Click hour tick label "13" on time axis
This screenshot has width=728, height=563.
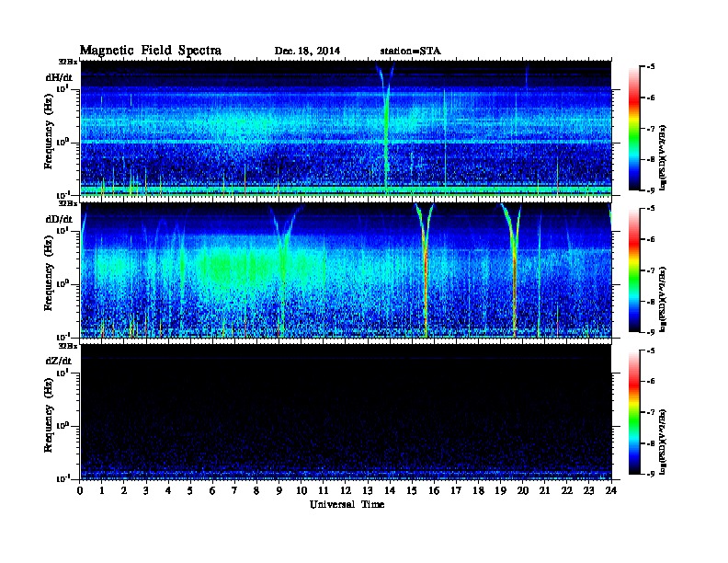coord(368,490)
